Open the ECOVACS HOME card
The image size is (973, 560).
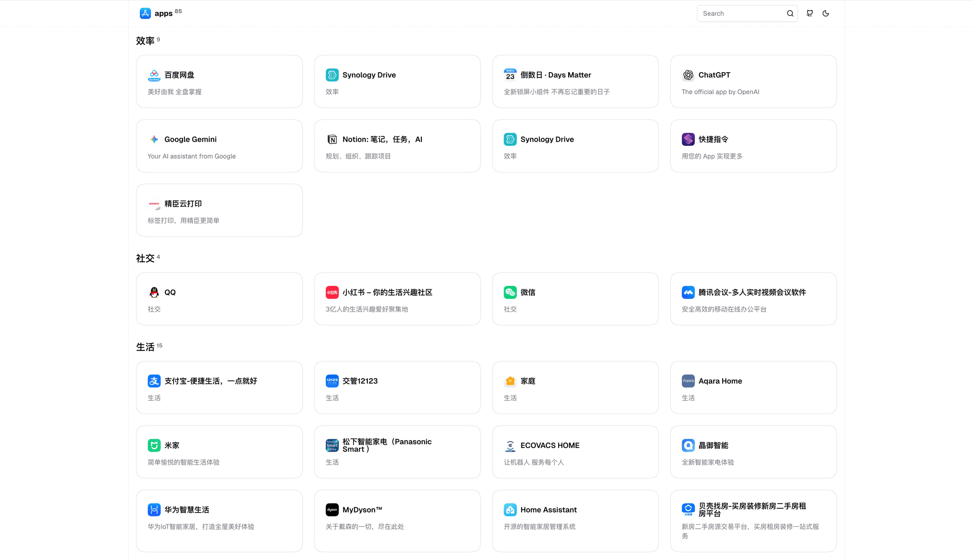point(575,452)
